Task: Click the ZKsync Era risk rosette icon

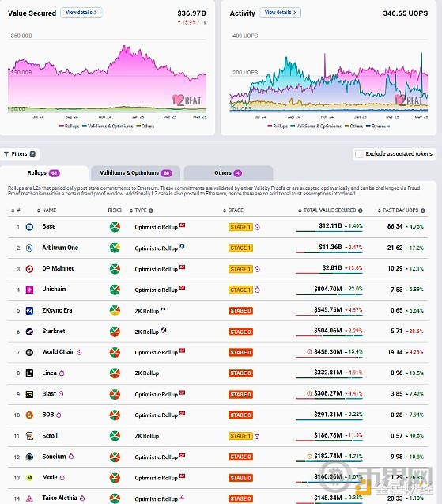Action: click(x=115, y=310)
